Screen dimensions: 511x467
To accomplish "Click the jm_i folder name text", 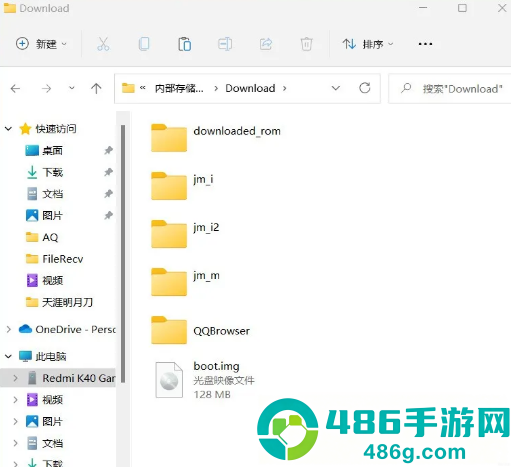I will coord(203,180).
